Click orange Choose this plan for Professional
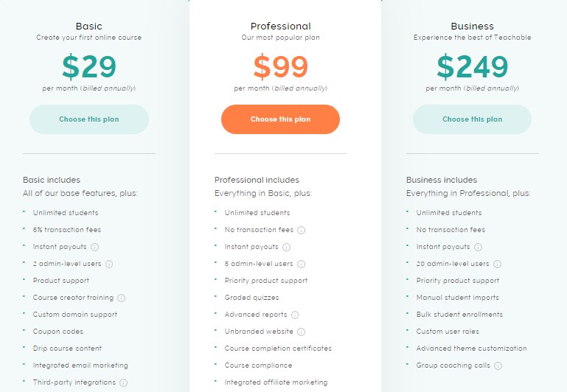The width and height of the screenshot is (567, 392). coord(280,119)
